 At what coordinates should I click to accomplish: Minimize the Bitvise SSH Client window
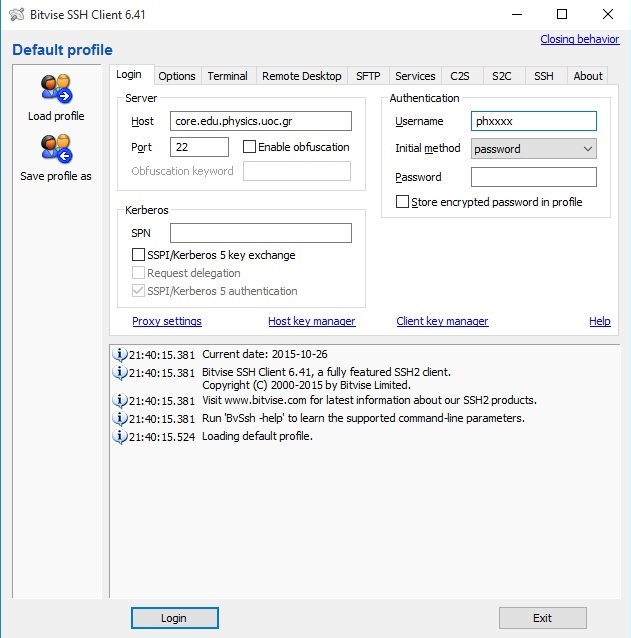[x=517, y=15]
